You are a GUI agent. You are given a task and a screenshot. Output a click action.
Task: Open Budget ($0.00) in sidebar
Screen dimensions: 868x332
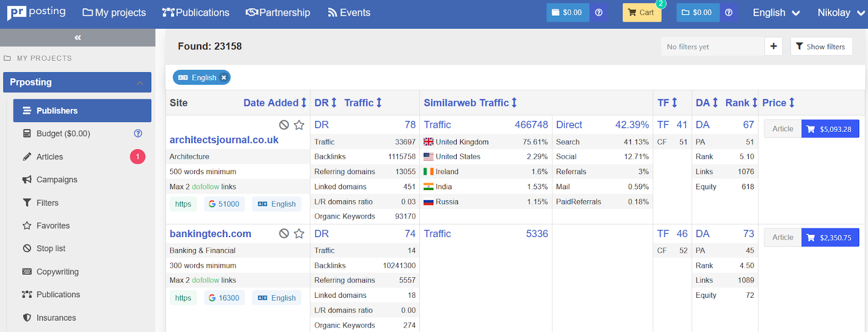(x=63, y=133)
